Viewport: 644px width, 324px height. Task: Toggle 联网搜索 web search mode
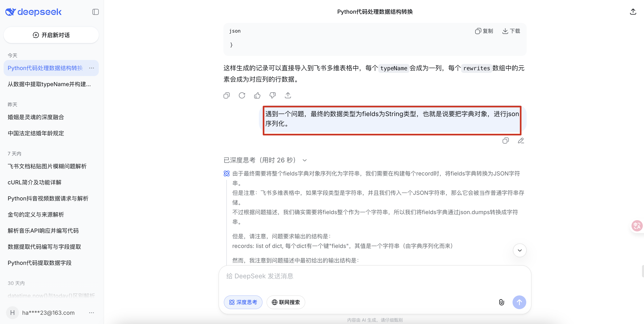(x=286, y=302)
